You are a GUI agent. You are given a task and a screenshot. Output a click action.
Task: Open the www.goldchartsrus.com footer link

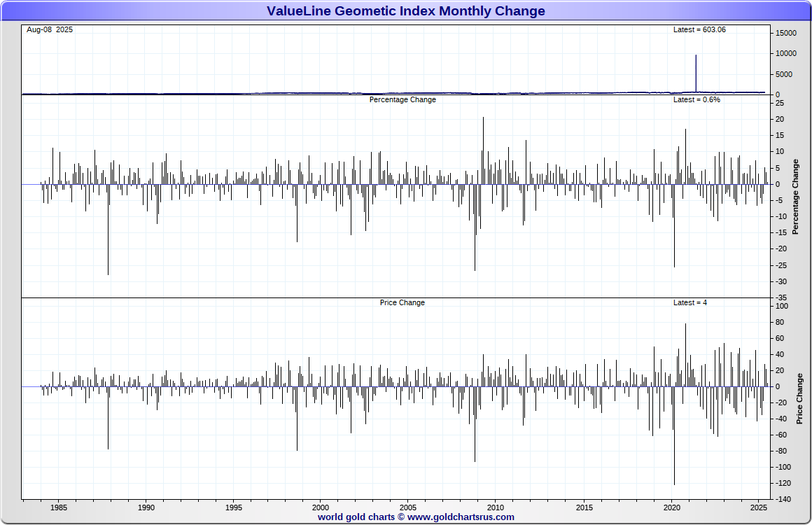(461, 517)
